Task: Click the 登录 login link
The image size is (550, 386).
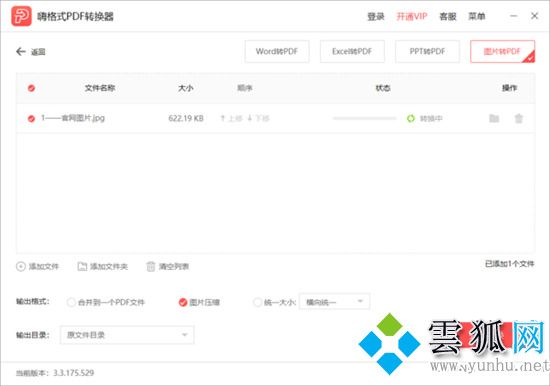Action: coord(376,16)
